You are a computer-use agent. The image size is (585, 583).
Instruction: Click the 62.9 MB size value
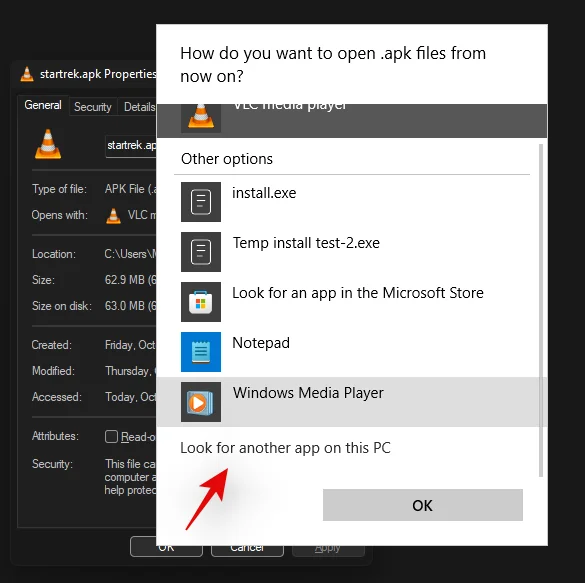coord(130,279)
